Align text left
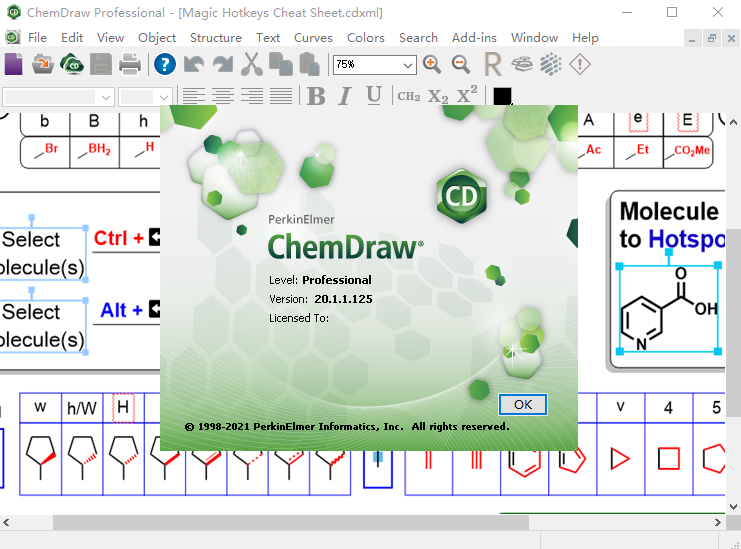This screenshot has height=549, width=741. tap(194, 96)
